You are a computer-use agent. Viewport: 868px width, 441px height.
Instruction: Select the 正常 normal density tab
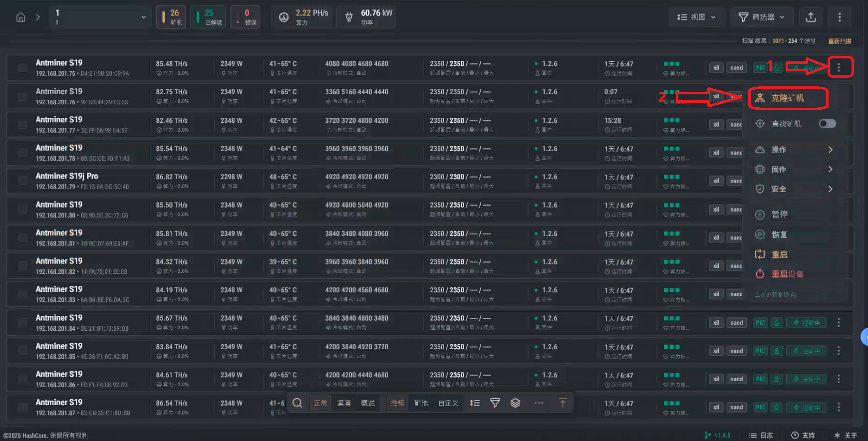click(x=320, y=403)
